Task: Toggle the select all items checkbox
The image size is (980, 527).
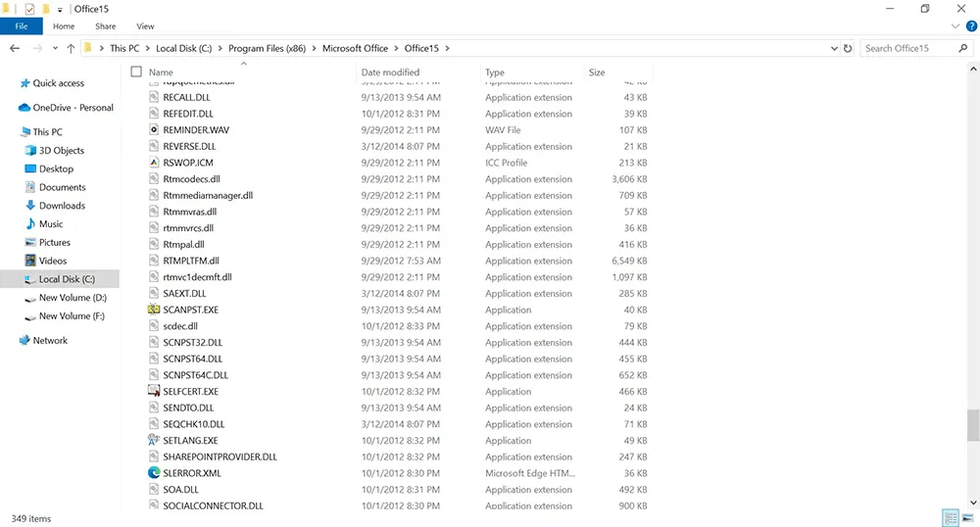Action: (136, 72)
